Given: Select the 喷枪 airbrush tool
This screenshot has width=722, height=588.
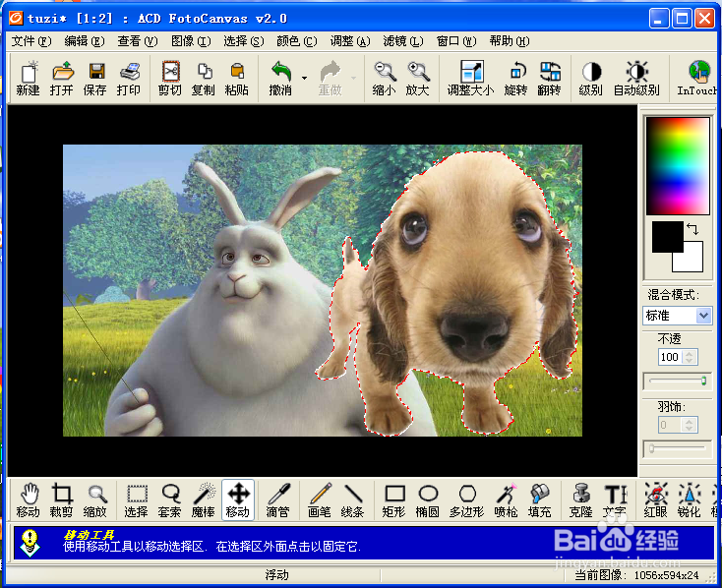Looking at the screenshot, I should [506, 500].
